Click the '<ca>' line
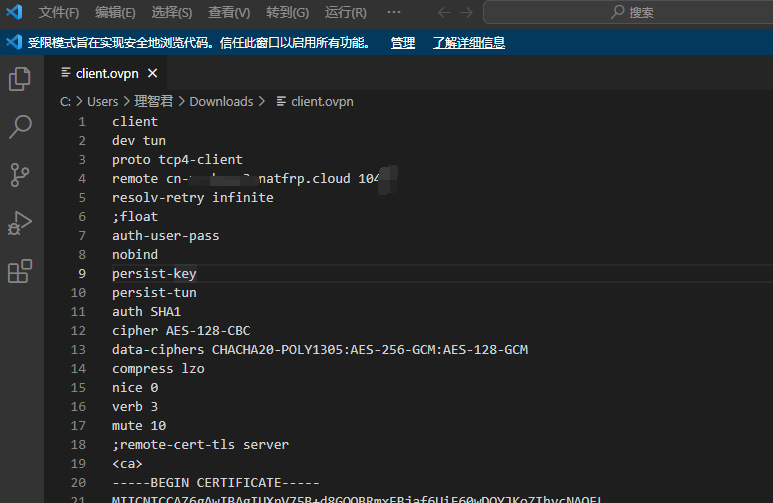The image size is (773, 503). tap(127, 464)
